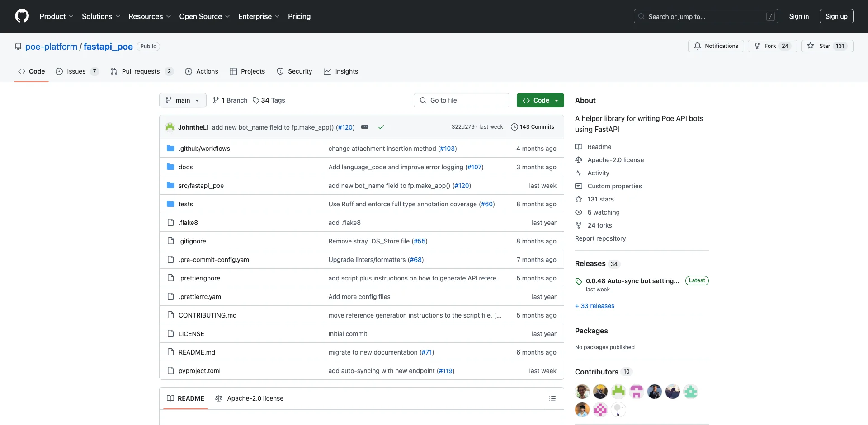Open the tests folder
Screen dimensions: 868x425
tap(185, 204)
